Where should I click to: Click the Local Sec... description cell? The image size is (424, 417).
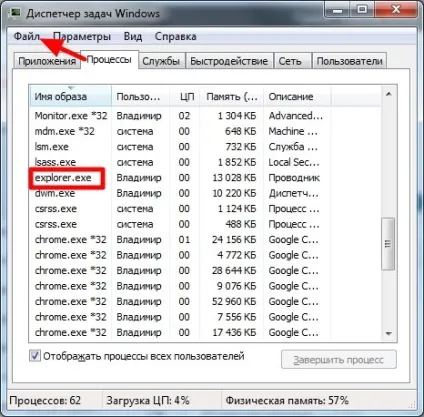(x=294, y=162)
